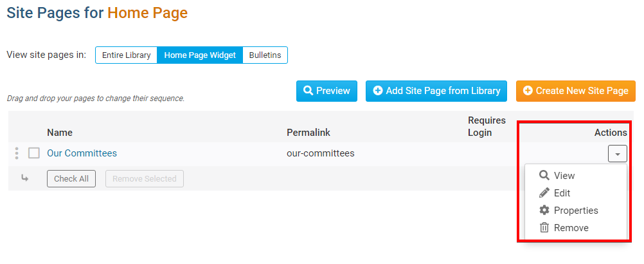The width and height of the screenshot is (644, 264).
Task: Open the Our Committees page link
Action: [82, 153]
